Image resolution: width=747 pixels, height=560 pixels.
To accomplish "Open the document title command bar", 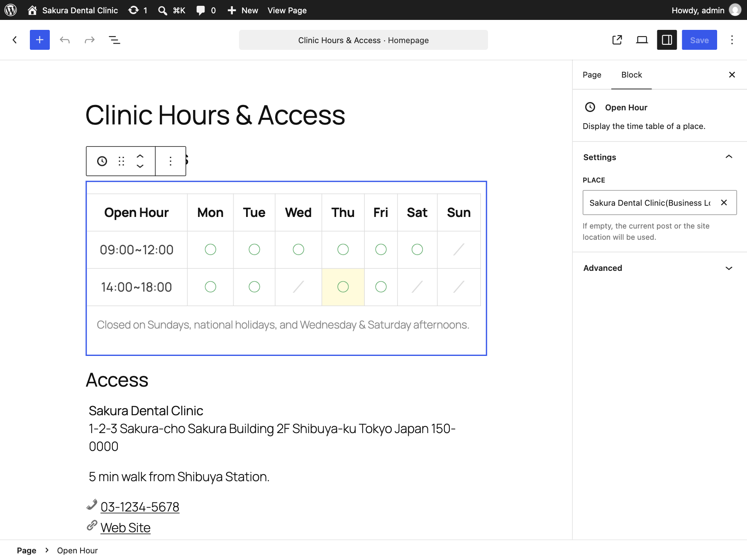I will (x=364, y=40).
